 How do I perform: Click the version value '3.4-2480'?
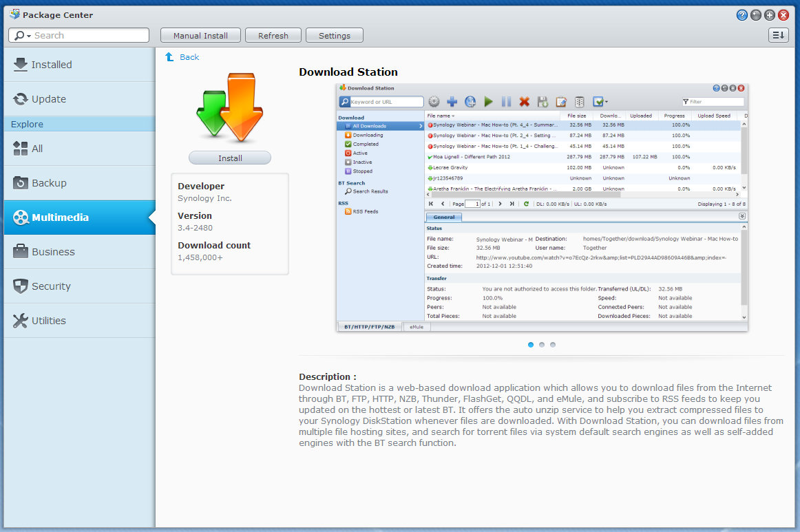point(195,228)
